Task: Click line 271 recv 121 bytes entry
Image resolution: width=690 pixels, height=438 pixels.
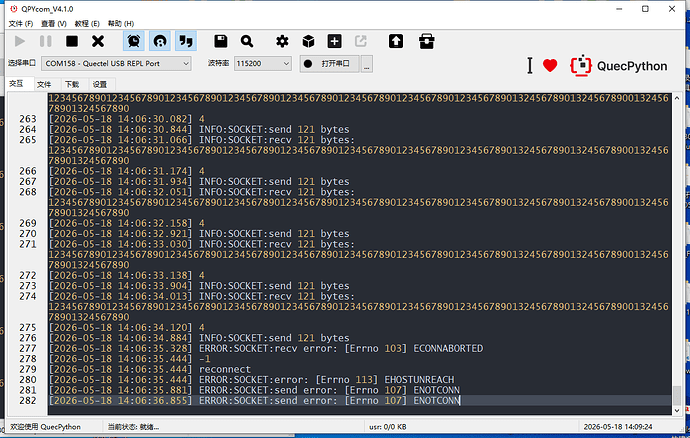Action: [x=202, y=244]
